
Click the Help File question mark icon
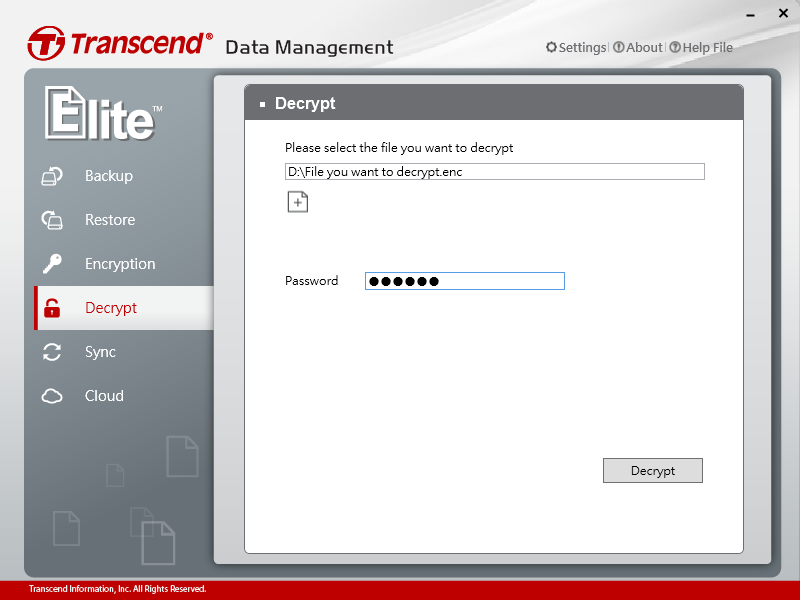tap(675, 47)
